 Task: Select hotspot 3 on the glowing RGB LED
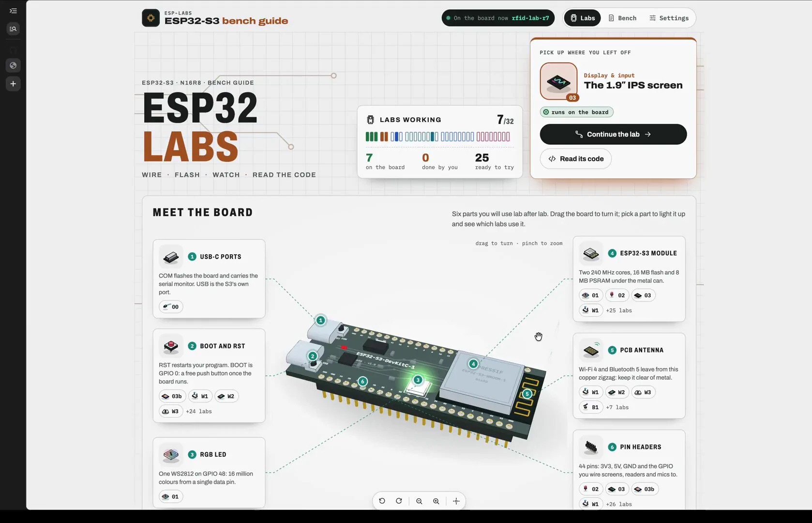(418, 380)
